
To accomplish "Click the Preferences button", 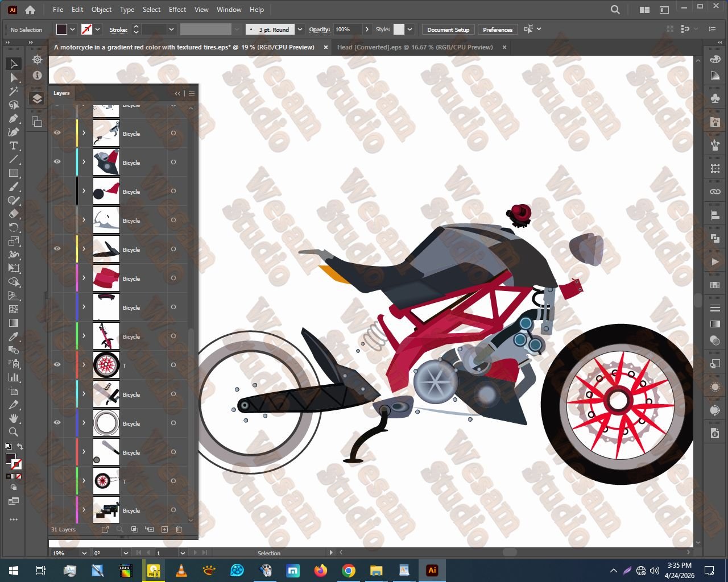I will pos(498,30).
